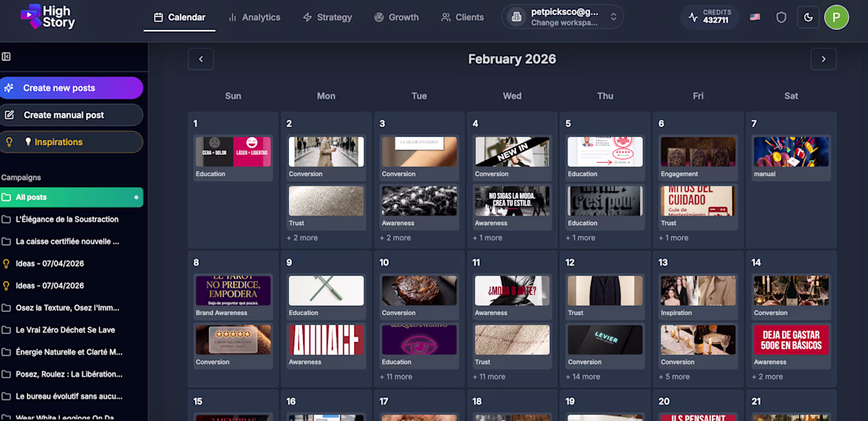868x421 pixels.
Task: Show 1 more post on February 6
Action: coord(674,239)
